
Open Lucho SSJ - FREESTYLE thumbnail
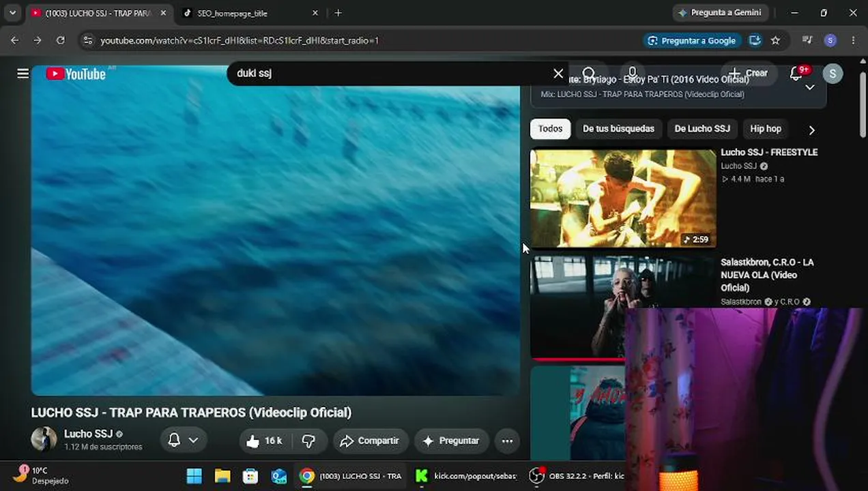point(623,198)
